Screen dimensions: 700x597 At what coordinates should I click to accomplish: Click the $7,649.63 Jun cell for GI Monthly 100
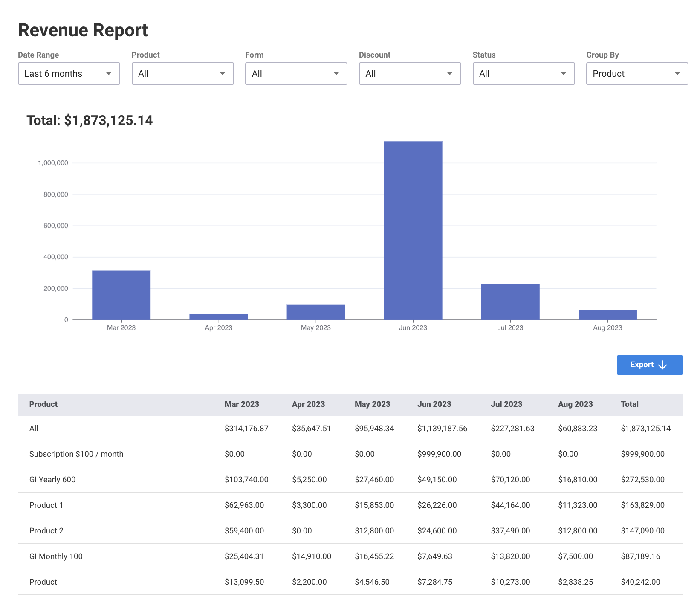coord(435,556)
